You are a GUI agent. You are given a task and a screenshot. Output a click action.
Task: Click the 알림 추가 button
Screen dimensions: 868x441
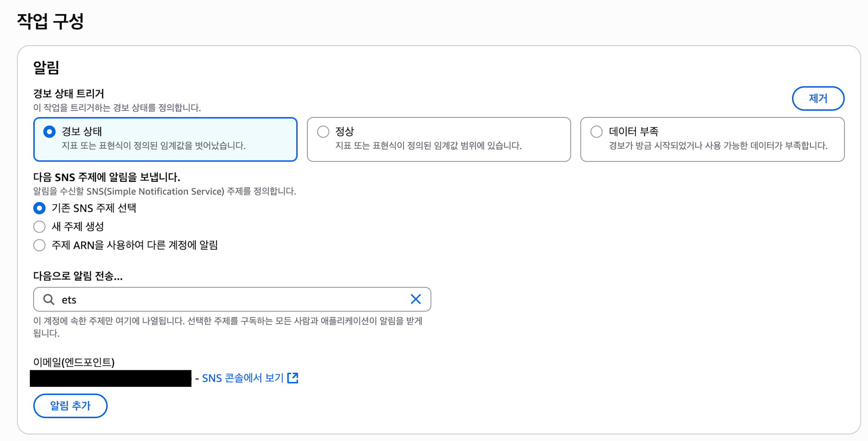[x=70, y=406]
